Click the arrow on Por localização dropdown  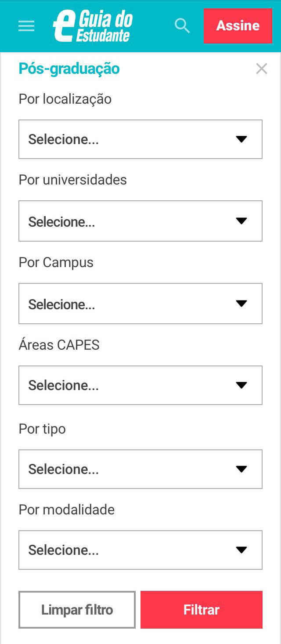click(241, 139)
